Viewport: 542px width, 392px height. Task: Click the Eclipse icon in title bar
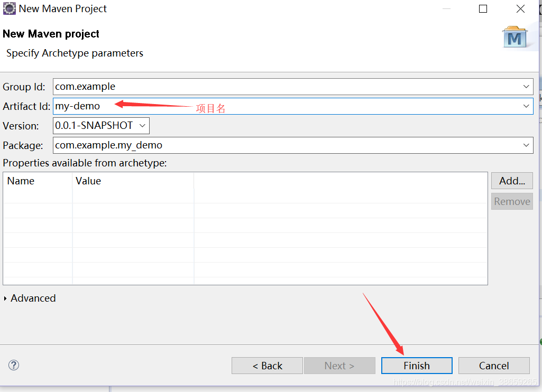pos(10,8)
